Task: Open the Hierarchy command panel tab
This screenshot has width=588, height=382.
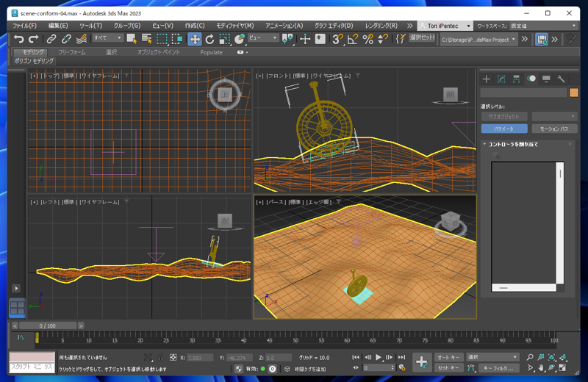Action: coord(517,79)
